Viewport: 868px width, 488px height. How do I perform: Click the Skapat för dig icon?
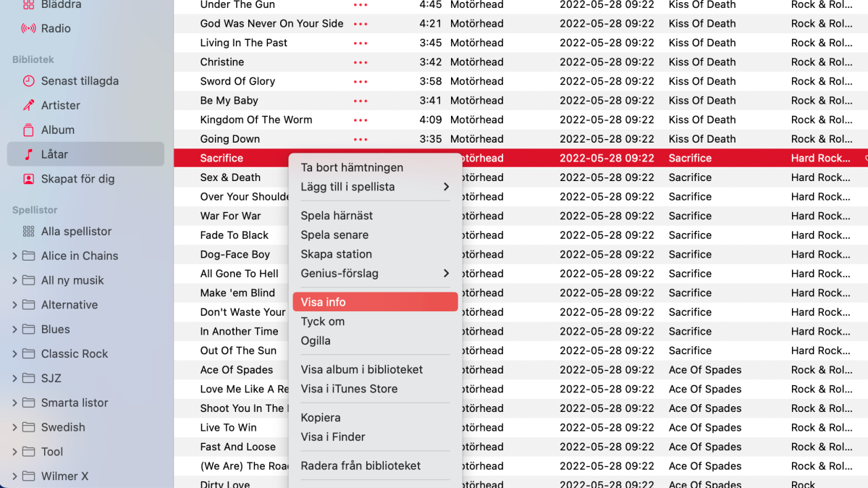click(28, 178)
